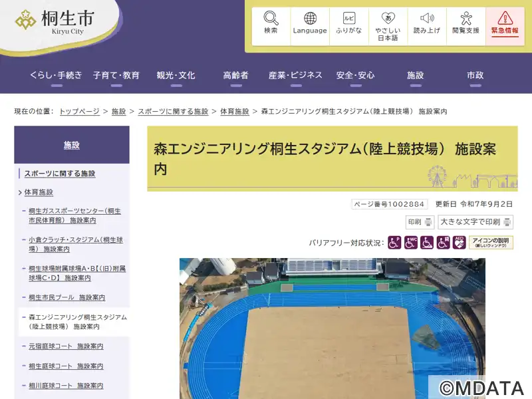Screen dimensions: 532x399
Task: Click アイコンの説明 button
Action: (491, 243)
